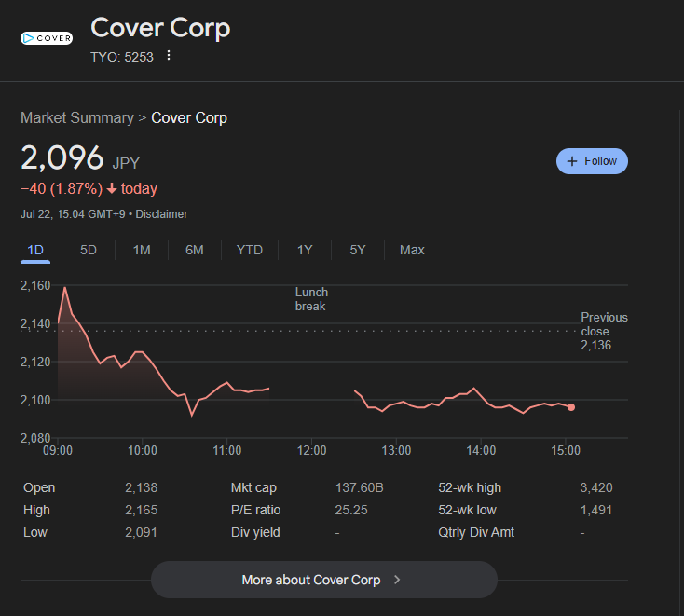
Task: Click the 15:00 time axis label
Action: (566, 450)
